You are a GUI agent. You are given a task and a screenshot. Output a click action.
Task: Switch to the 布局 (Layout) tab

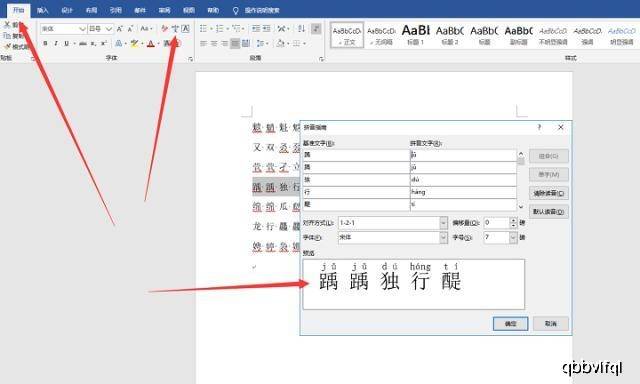91,10
